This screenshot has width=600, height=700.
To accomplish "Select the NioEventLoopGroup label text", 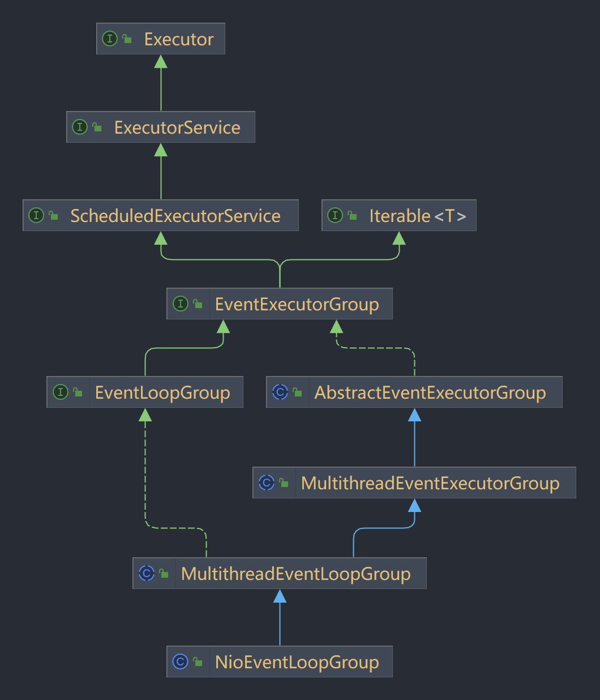I will click(297, 662).
